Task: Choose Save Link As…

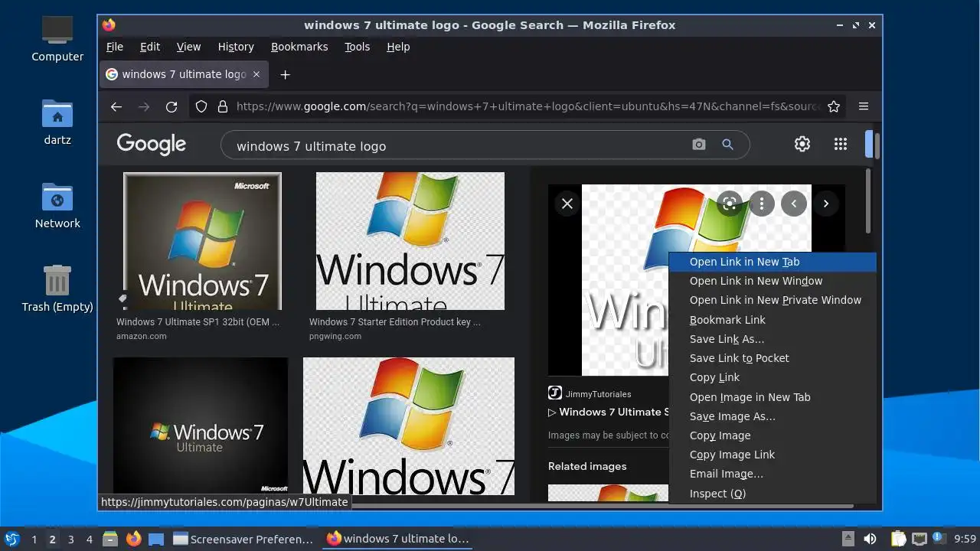Action: (x=773, y=339)
